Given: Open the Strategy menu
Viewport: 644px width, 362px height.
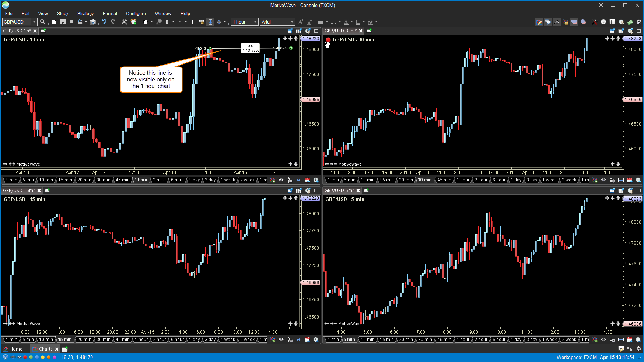Looking at the screenshot, I should coord(85,13).
